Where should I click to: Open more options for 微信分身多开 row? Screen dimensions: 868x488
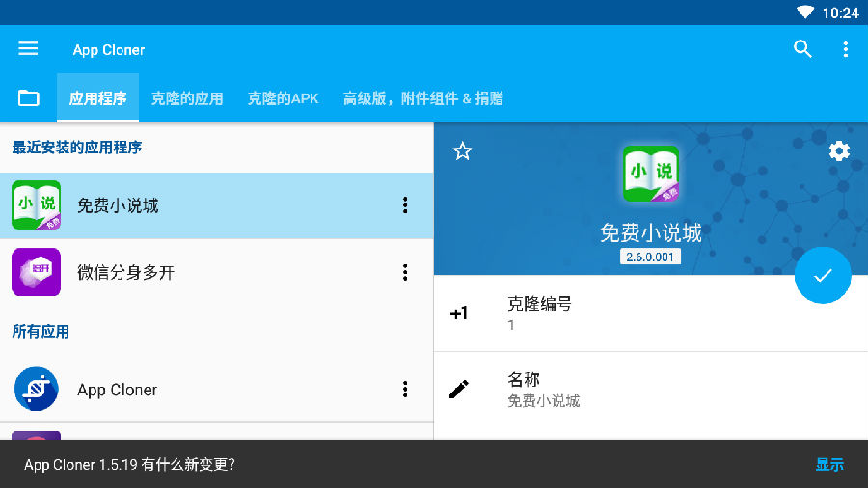[405, 272]
